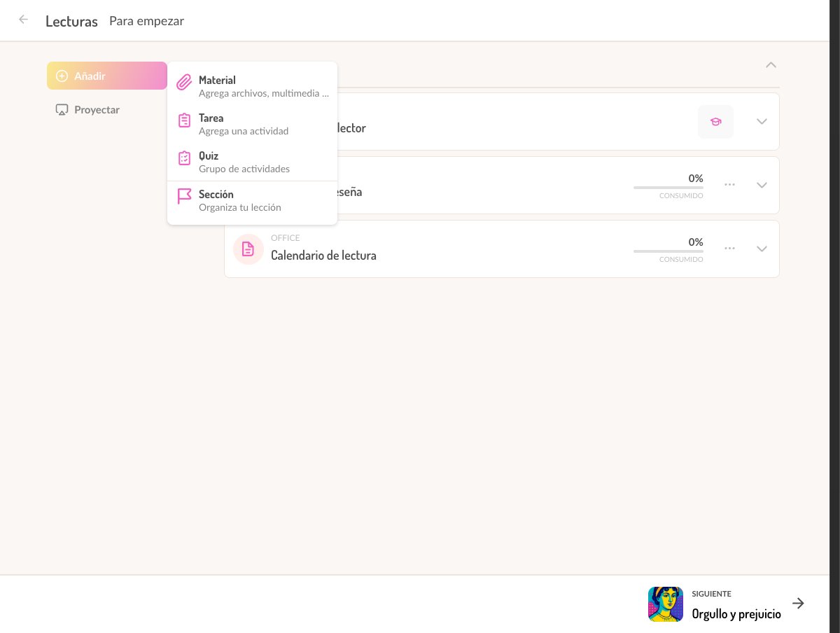Click the Añadir button

click(x=107, y=76)
